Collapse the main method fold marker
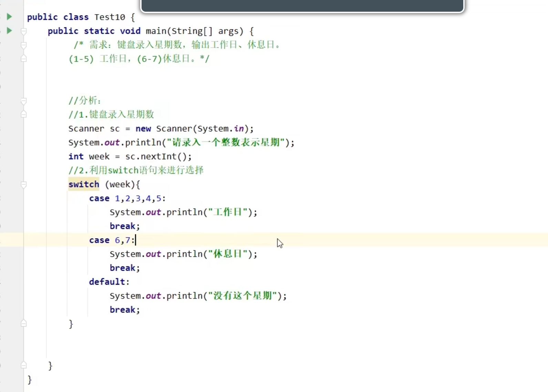This screenshot has height=392, width=548. point(24,31)
